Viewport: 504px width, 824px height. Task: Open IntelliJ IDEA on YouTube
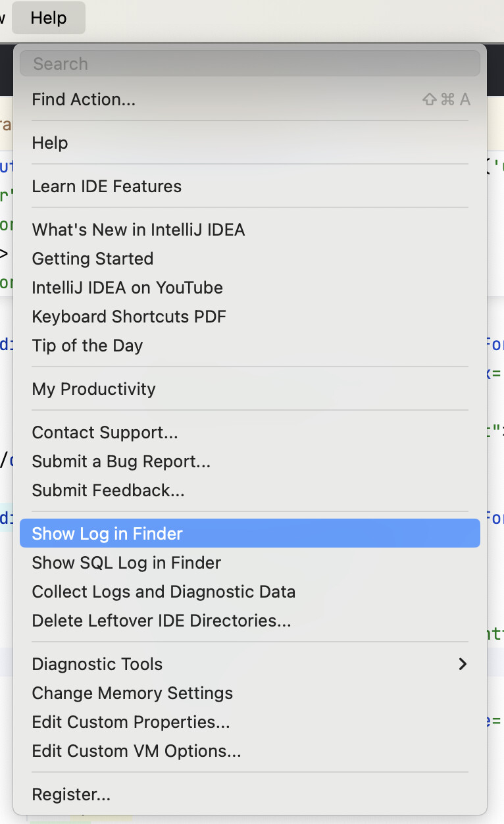point(127,288)
